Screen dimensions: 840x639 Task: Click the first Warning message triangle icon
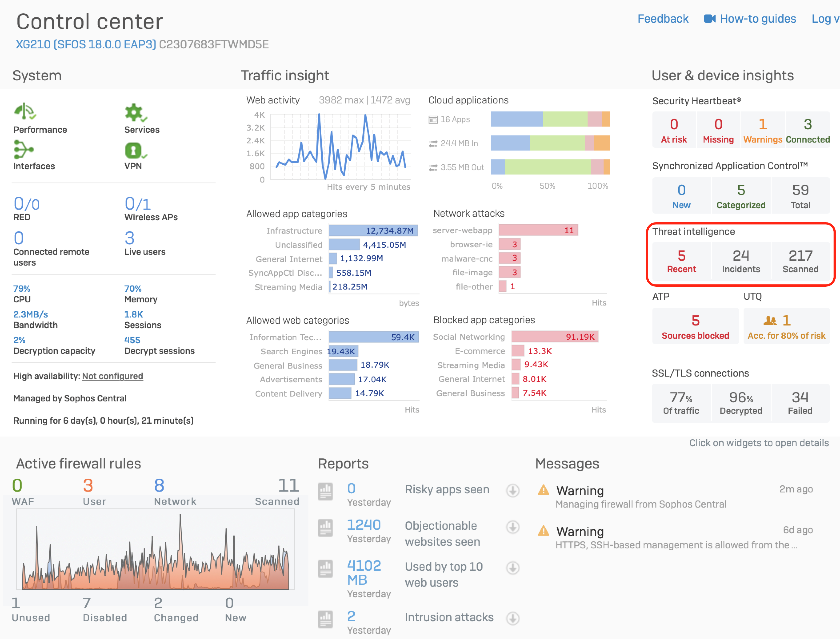(x=543, y=490)
